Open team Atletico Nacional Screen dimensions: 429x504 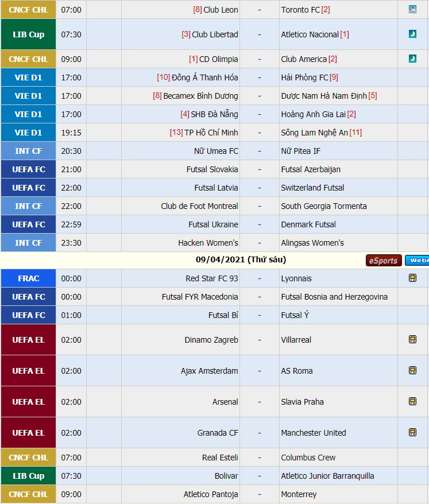click(x=310, y=34)
